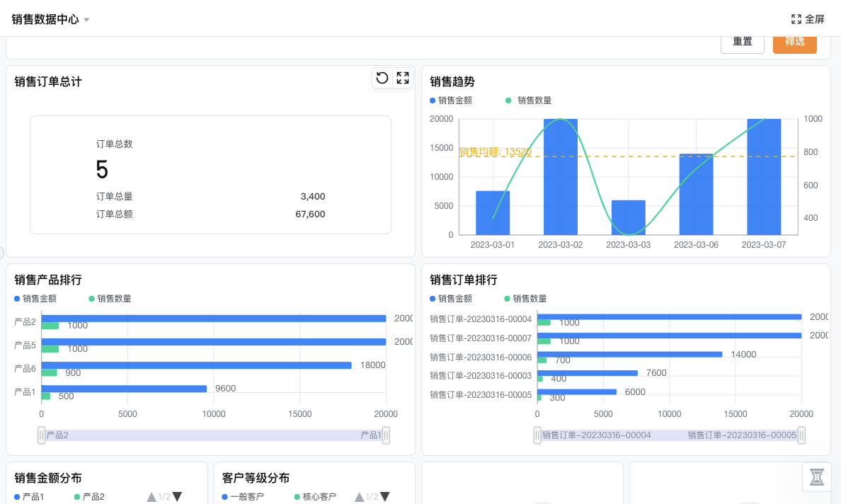Screen dimensions: 841x504
Task: Toggle 销售金额 legend in 销售产品排行 chart
Action: point(35,299)
